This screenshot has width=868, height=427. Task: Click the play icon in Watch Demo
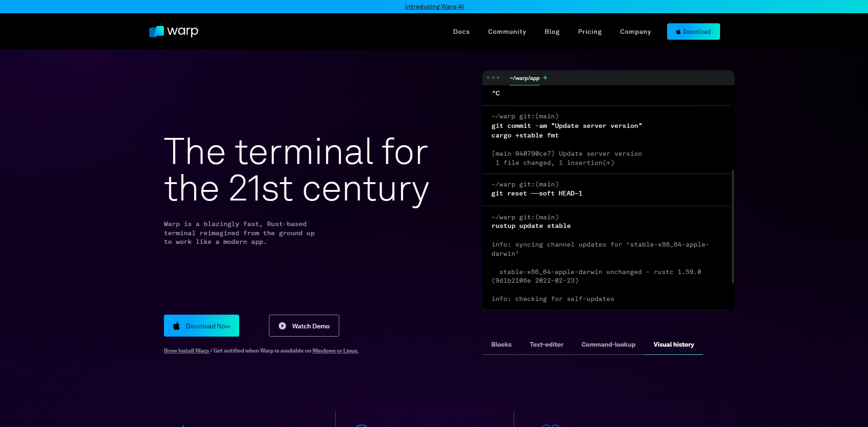tap(282, 326)
